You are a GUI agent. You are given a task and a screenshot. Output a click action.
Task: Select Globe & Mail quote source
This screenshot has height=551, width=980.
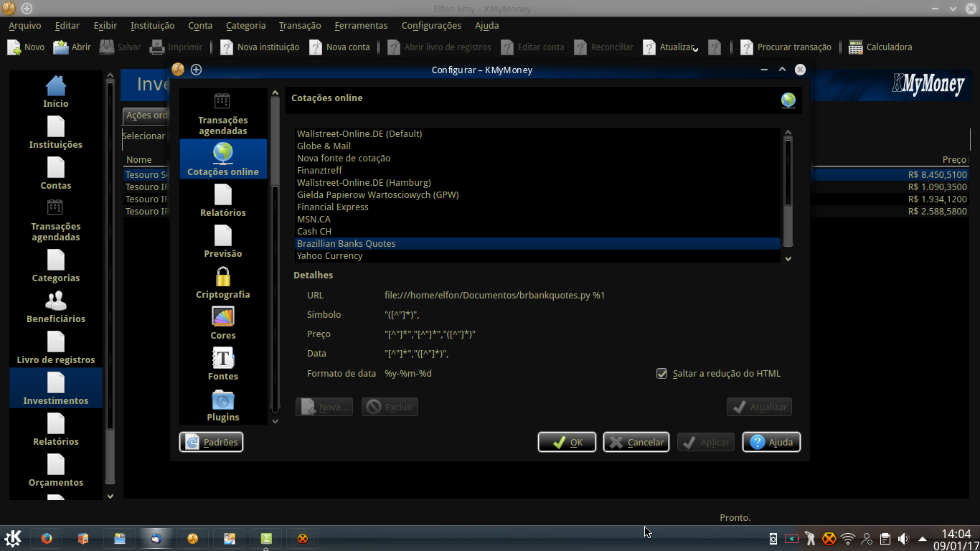point(537,146)
